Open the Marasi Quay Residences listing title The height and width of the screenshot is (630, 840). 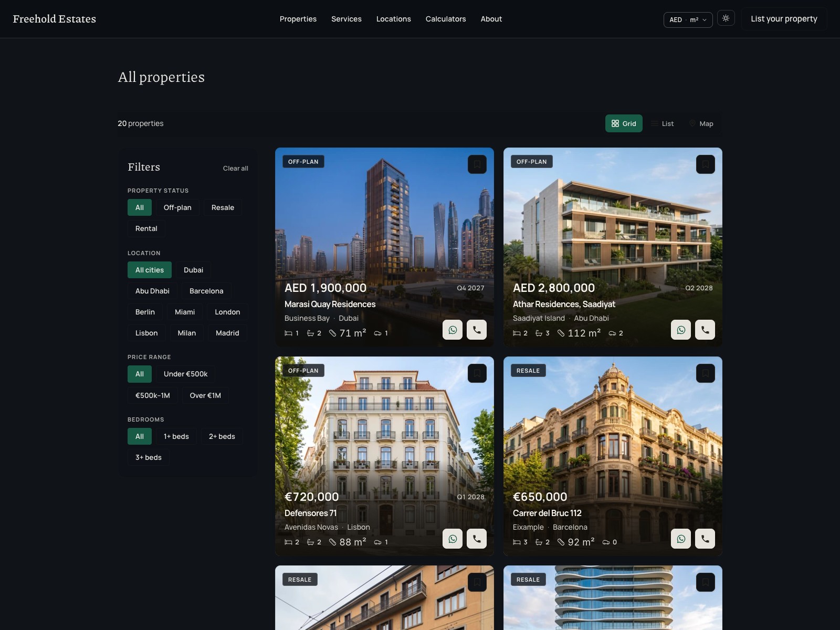330,304
